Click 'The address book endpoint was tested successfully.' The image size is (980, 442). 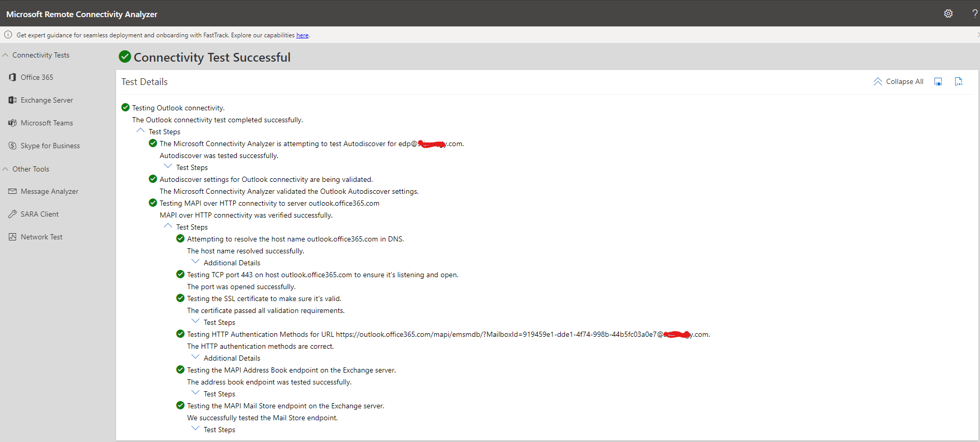pyautogui.click(x=269, y=382)
